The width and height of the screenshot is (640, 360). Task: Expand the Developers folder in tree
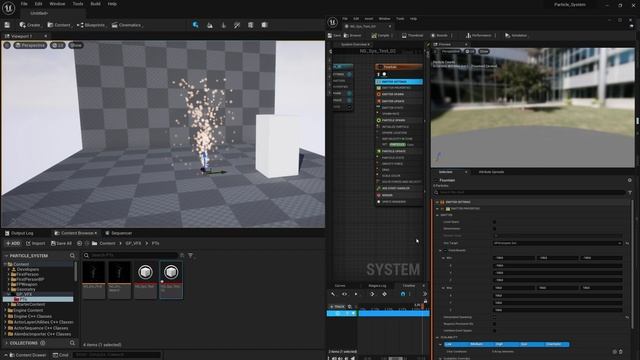9,269
